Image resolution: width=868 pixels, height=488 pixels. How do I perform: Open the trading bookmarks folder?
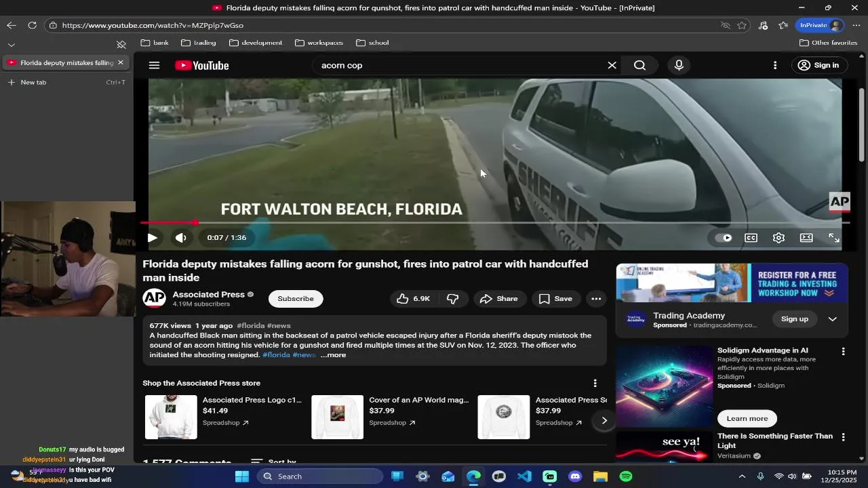pos(199,43)
